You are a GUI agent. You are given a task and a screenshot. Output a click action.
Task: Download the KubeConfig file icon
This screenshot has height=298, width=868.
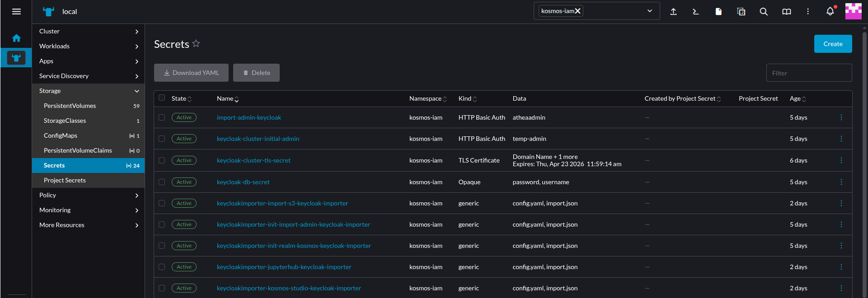(x=718, y=12)
